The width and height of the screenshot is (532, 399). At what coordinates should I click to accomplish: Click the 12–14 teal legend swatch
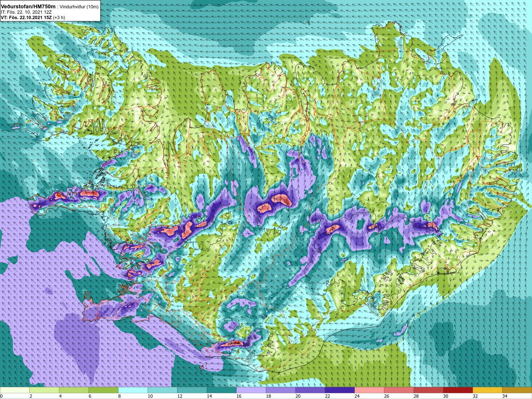click(192, 390)
